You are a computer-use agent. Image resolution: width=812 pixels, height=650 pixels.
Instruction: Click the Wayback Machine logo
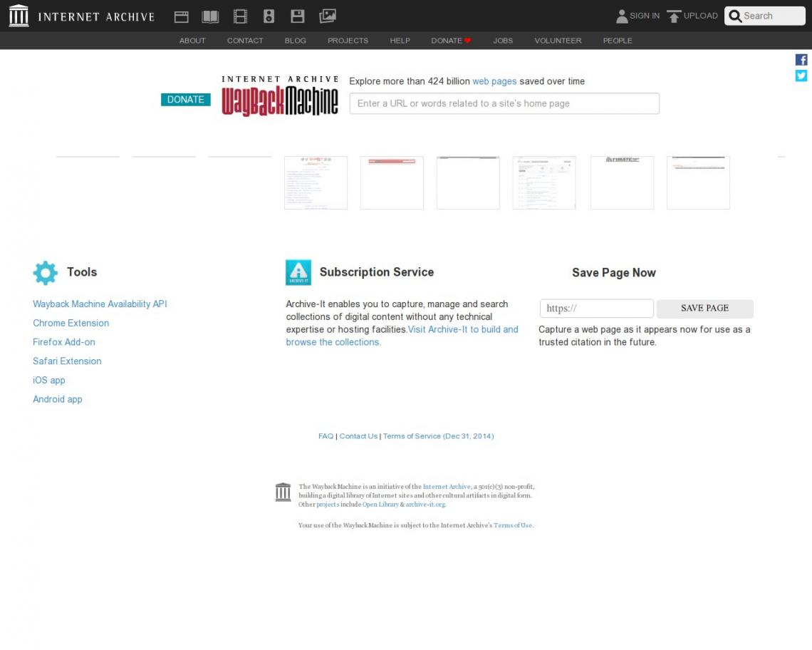(x=280, y=96)
